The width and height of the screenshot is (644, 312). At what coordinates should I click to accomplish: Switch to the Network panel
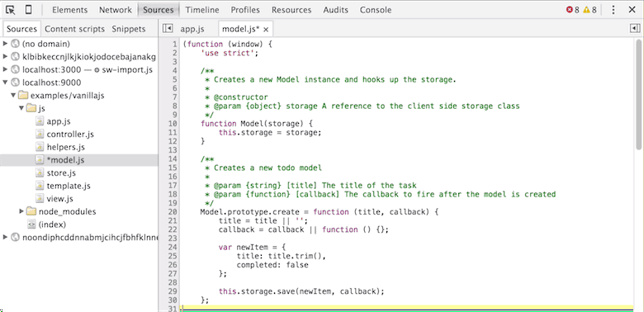pos(116,10)
